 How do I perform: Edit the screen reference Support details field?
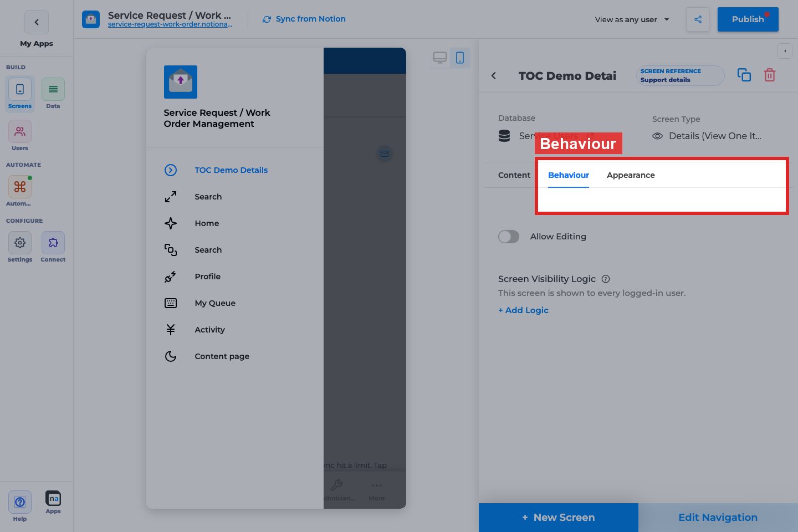pyautogui.click(x=681, y=75)
